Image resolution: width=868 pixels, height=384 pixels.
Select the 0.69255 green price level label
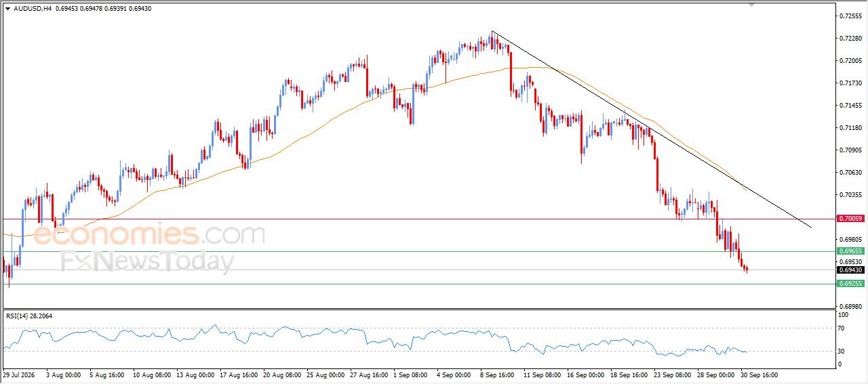click(x=850, y=284)
